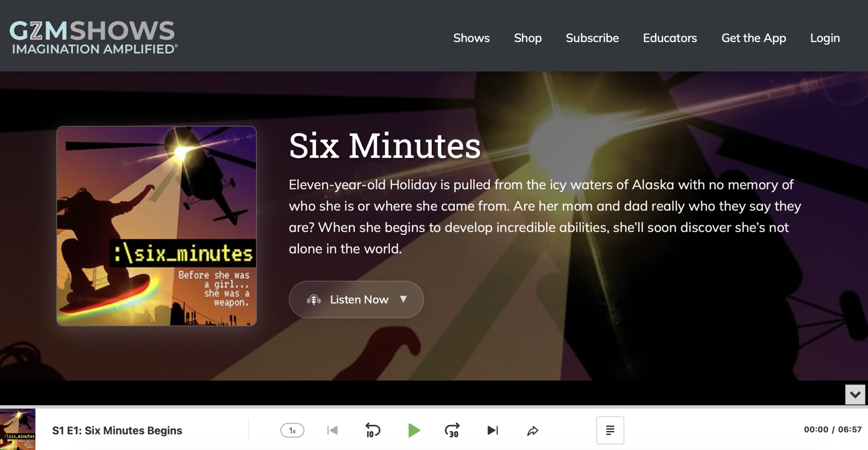Open the Shows dropdown menu
Screen dimensions: 868x450
click(471, 38)
